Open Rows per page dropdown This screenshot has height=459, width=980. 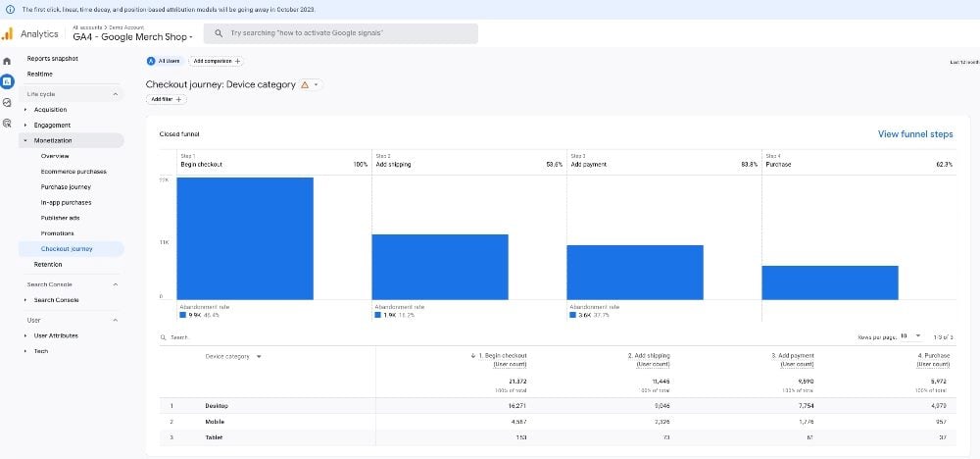point(910,336)
